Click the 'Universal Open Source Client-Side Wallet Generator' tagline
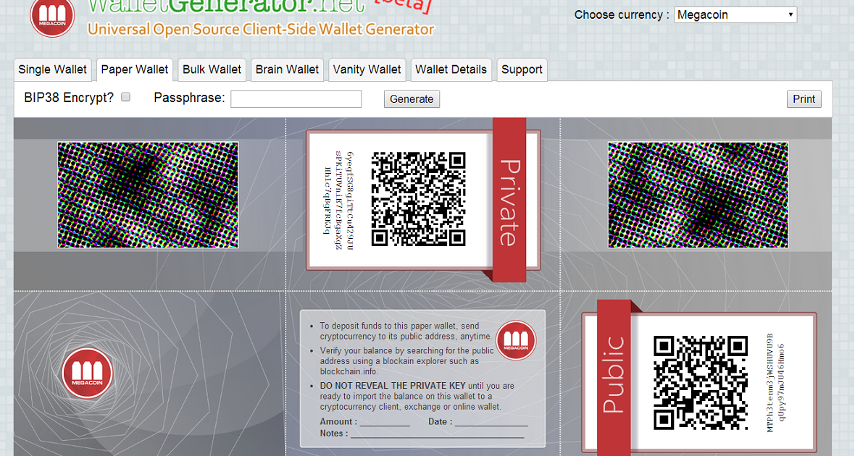The width and height of the screenshot is (868, 456). tap(261, 29)
